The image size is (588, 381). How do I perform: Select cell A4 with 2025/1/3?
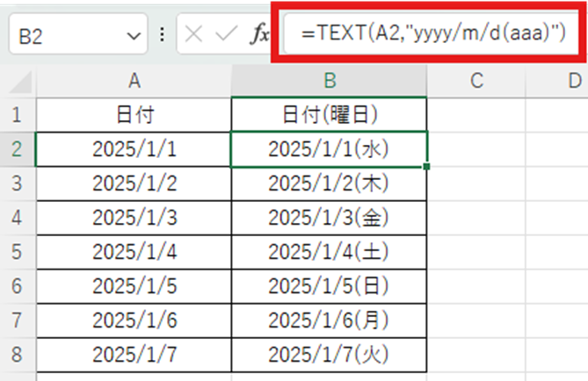tap(134, 218)
